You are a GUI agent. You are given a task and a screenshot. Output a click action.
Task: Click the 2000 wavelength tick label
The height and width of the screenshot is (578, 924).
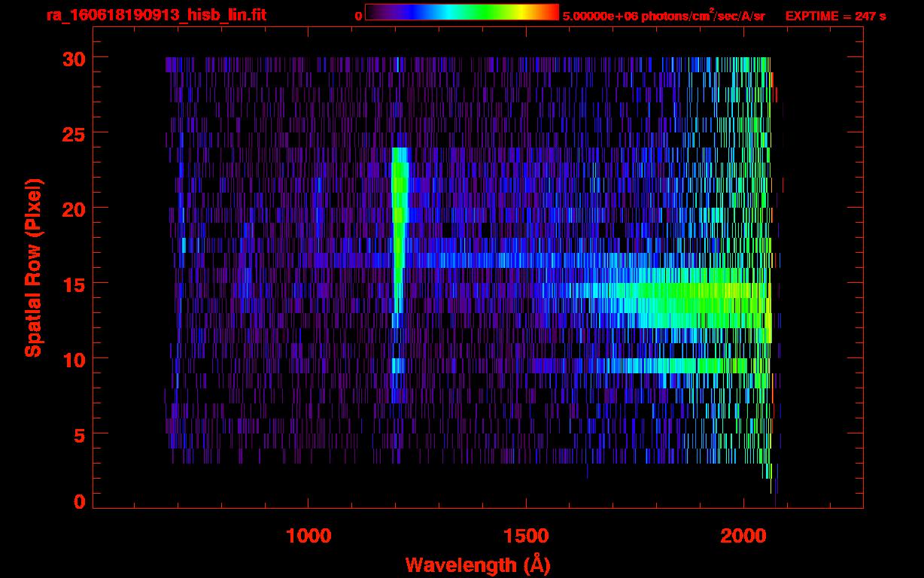pos(743,536)
